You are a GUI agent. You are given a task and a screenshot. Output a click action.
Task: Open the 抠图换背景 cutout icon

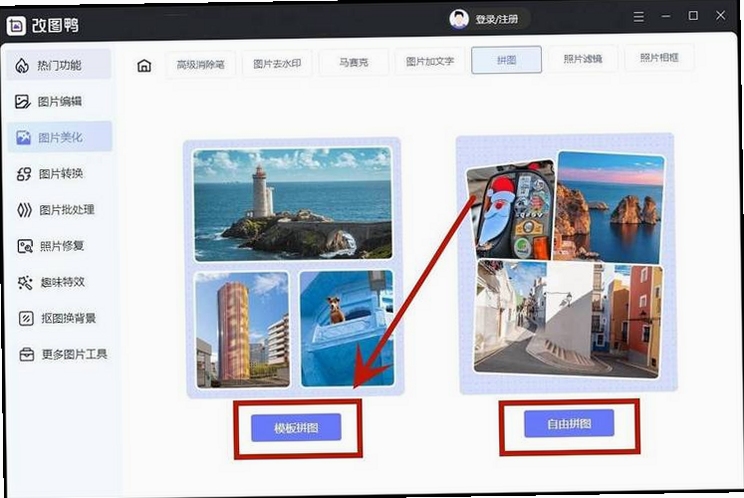click(26, 318)
